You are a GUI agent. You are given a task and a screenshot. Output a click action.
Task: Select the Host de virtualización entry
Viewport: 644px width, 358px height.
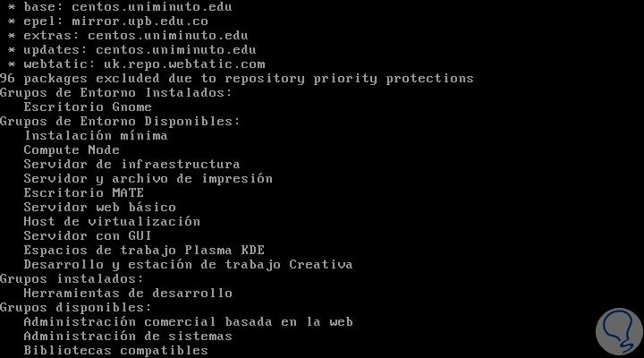(112, 222)
